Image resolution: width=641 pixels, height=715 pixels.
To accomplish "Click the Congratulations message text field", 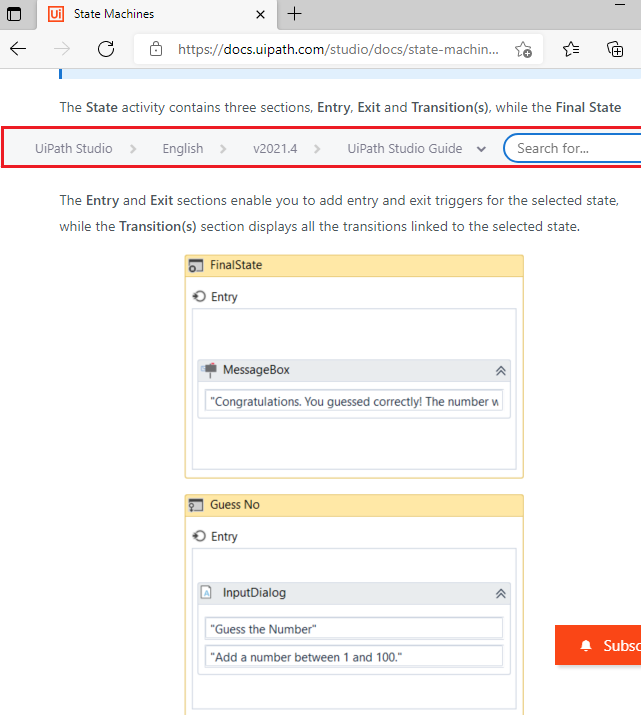I will (354, 401).
